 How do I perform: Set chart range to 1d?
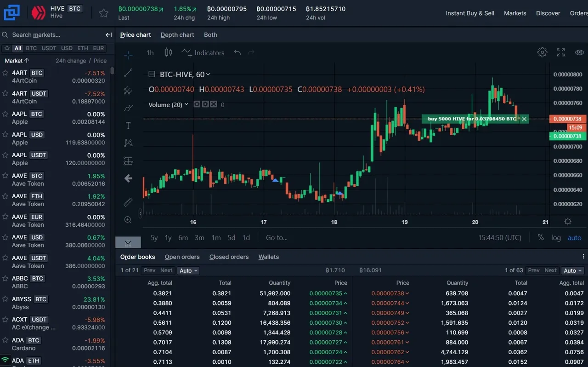246,238
